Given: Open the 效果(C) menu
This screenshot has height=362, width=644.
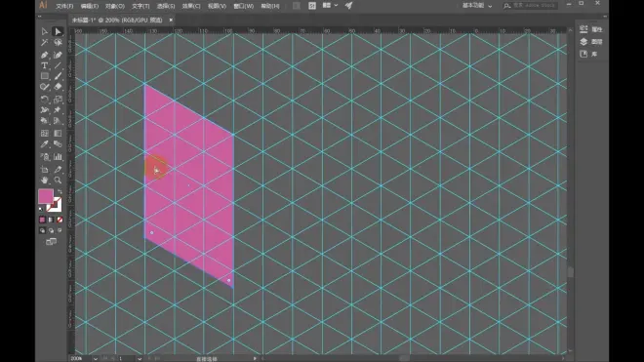Looking at the screenshot, I should pos(191,6).
